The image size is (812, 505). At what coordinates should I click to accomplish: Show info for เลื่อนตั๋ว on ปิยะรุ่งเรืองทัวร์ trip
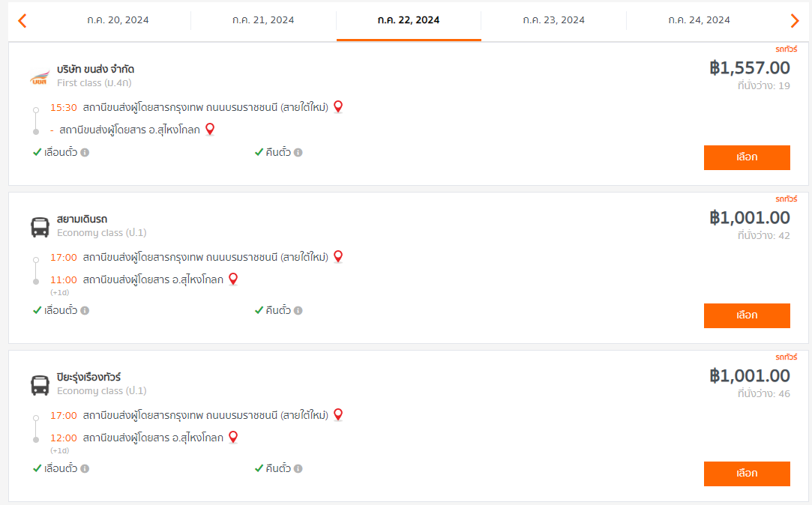pyautogui.click(x=85, y=468)
